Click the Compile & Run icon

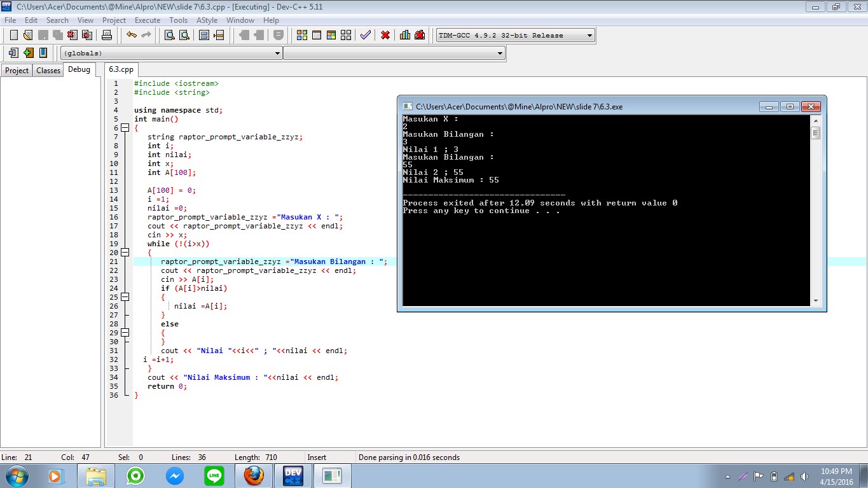(331, 35)
